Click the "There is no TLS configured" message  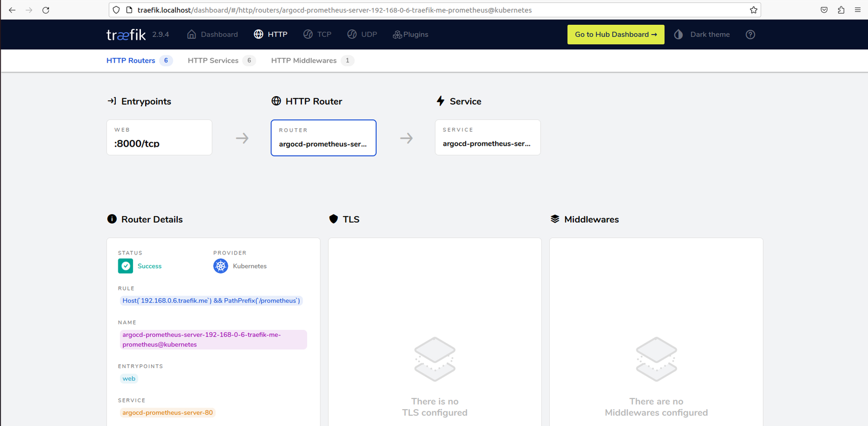point(435,407)
